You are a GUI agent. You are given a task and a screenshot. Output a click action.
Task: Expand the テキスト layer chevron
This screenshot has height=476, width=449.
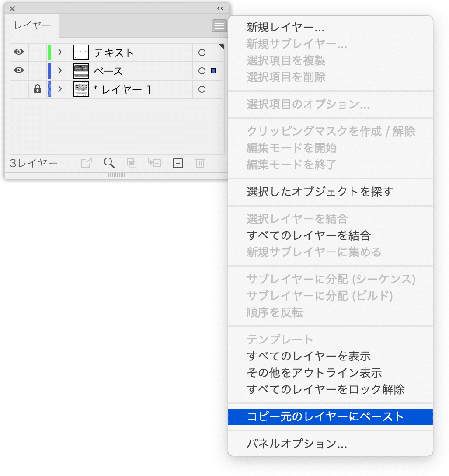[x=60, y=52]
